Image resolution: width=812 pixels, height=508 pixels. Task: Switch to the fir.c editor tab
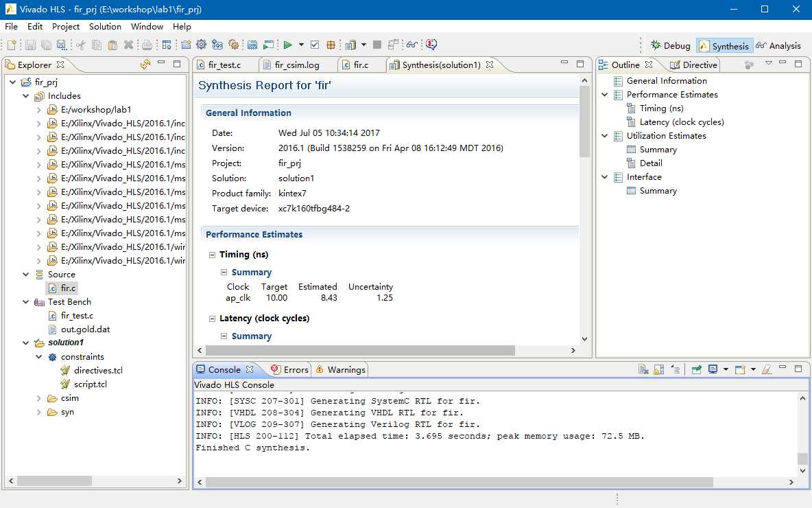(361, 65)
